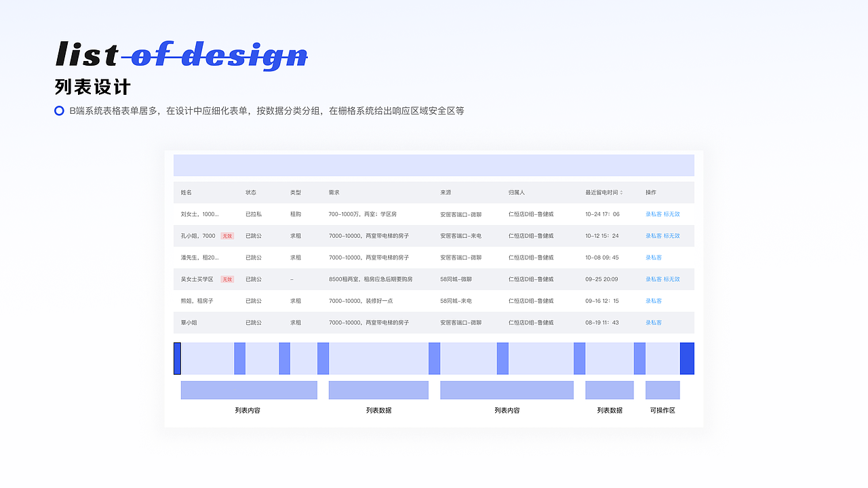Image resolution: width=868 pixels, height=488 pixels.
Task: Click 已跳公 status in 孔小姐 row
Action: (254, 236)
